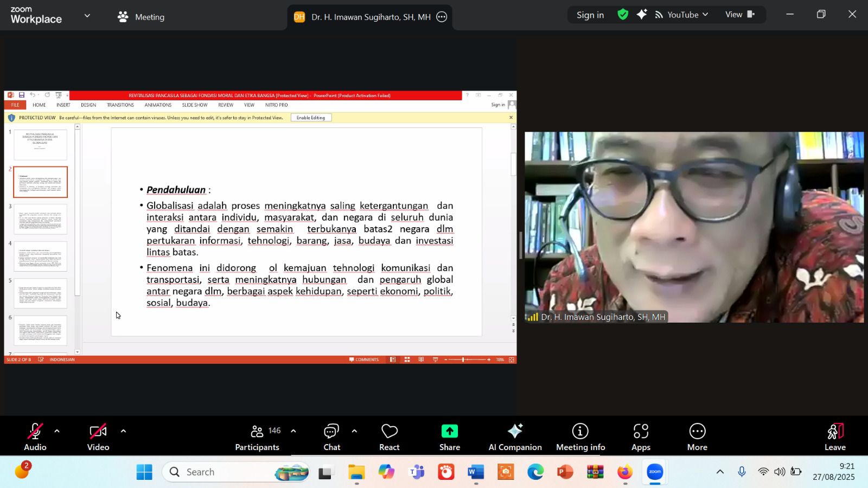Click the Sign in button
This screenshot has height=488, width=868.
pyautogui.click(x=590, y=15)
